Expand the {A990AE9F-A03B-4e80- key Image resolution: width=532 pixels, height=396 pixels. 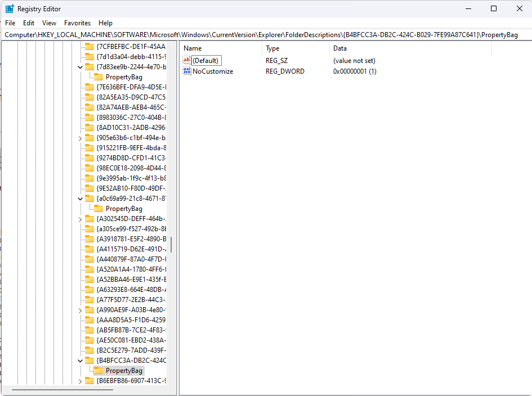coord(80,310)
